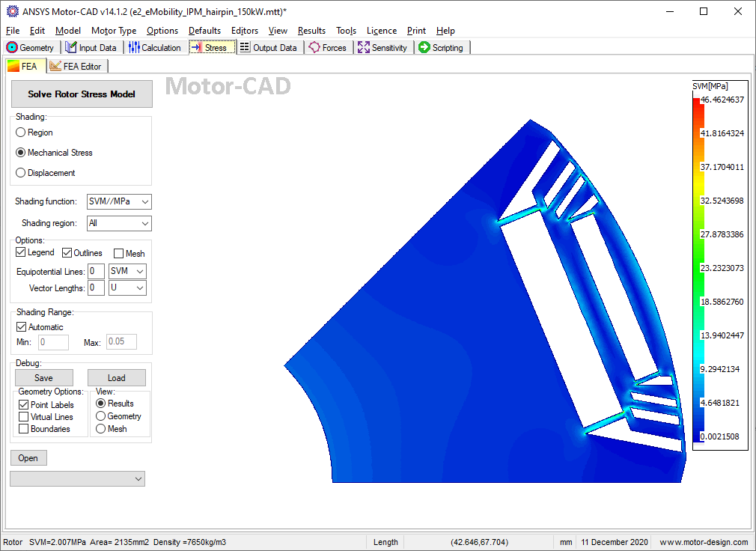Select the Displacement shading option
Screen dimensions: 756x551
coord(20,173)
